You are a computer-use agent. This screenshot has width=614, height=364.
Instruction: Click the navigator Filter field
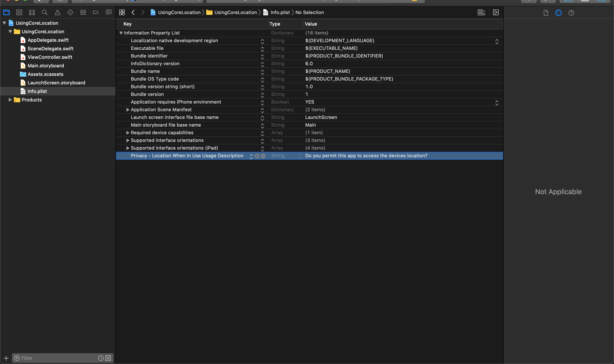click(59, 358)
